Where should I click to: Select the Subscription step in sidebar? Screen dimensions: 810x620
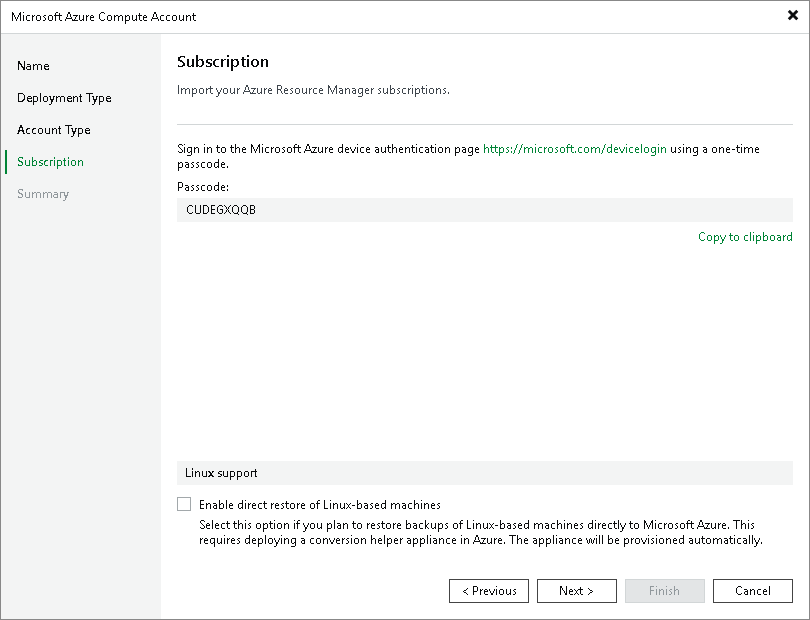[x=50, y=162]
